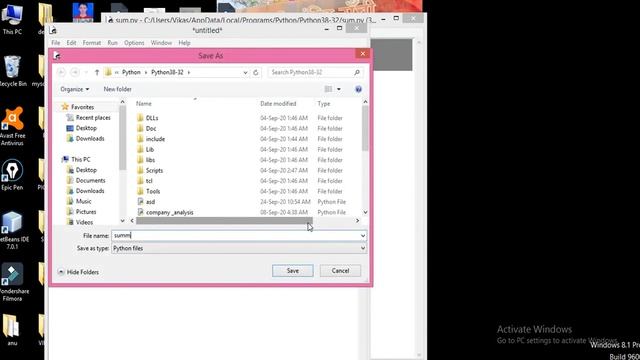Sort by the Type column header
This screenshot has height=360, width=640.
324,104
